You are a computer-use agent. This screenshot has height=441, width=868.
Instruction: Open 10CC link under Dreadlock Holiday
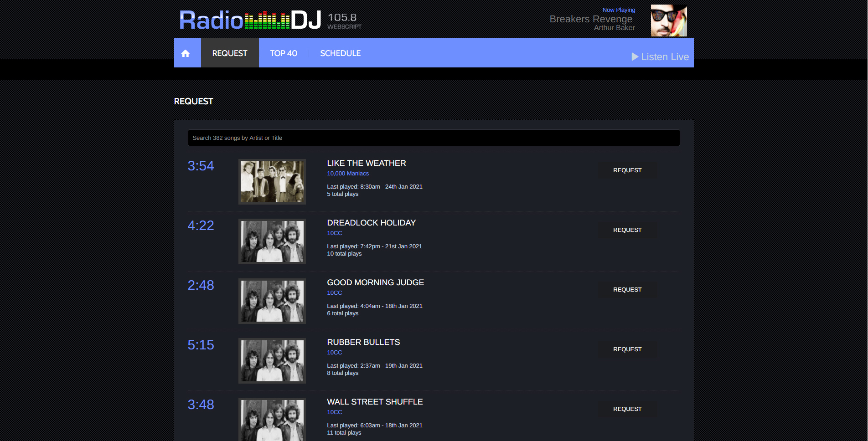tap(334, 233)
